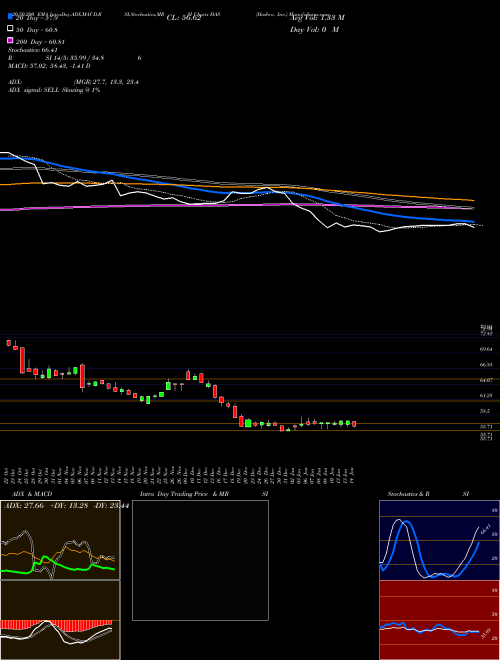Select the '50 Day = 60.8' legend text
Screen dimensions: 500x660
pos(37,30)
